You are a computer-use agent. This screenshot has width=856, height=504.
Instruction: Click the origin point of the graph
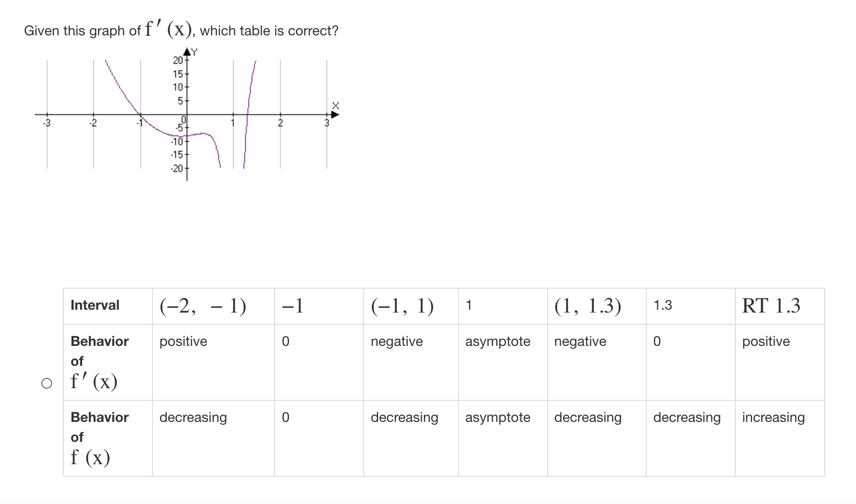(x=186, y=115)
